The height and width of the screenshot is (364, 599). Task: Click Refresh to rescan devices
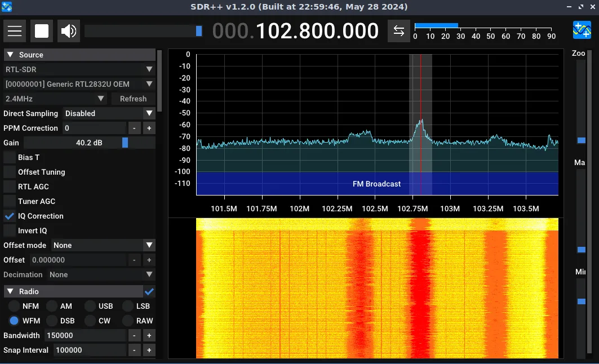point(133,99)
